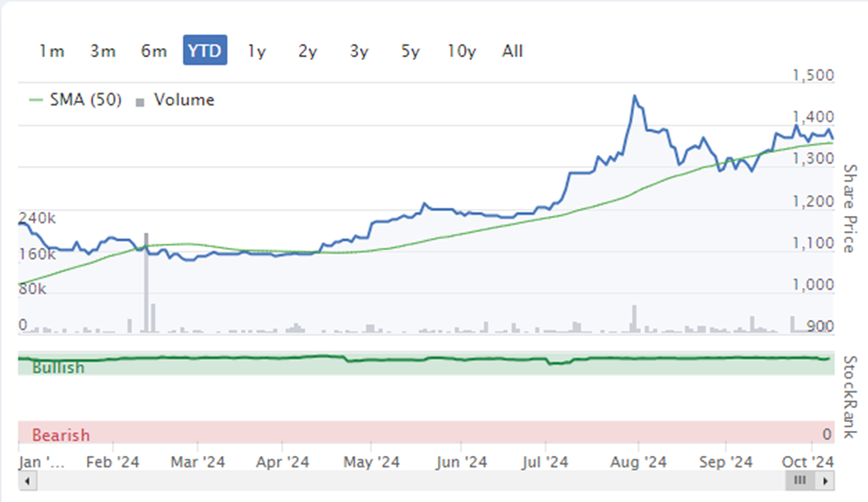Image resolution: width=868 pixels, height=502 pixels.
Task: Click the Apr '24 date axis label
Action: click(283, 462)
